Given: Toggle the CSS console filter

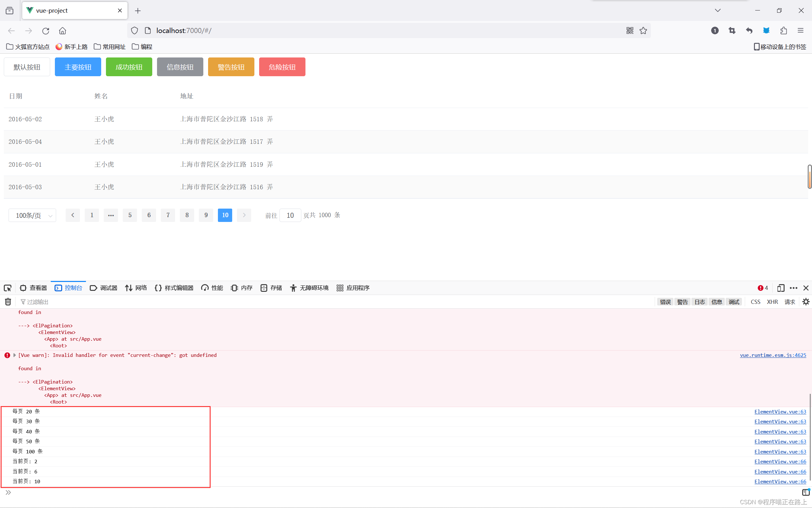Looking at the screenshot, I should click(x=756, y=302).
